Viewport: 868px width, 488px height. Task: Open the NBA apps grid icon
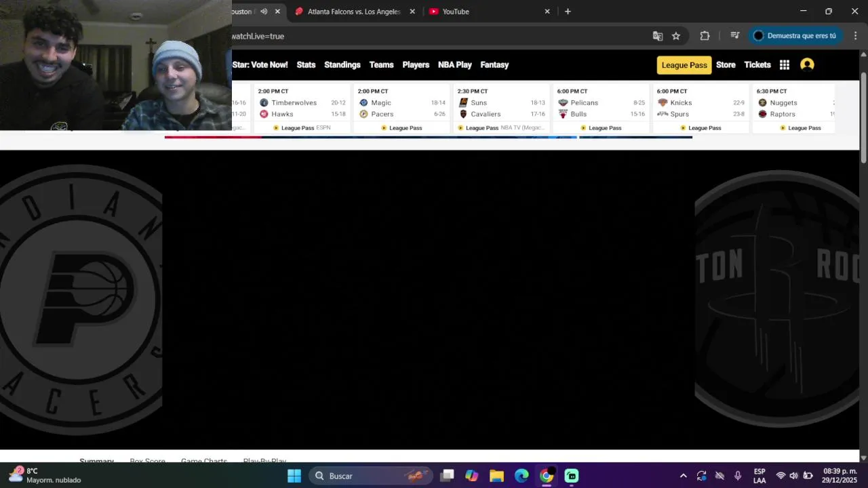[x=785, y=65]
